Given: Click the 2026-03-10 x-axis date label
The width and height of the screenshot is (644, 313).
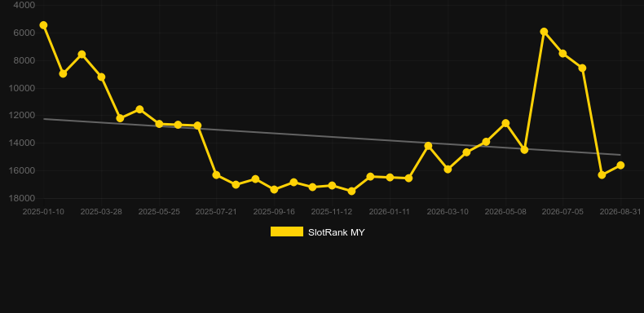Looking at the screenshot, I should click(x=448, y=212).
